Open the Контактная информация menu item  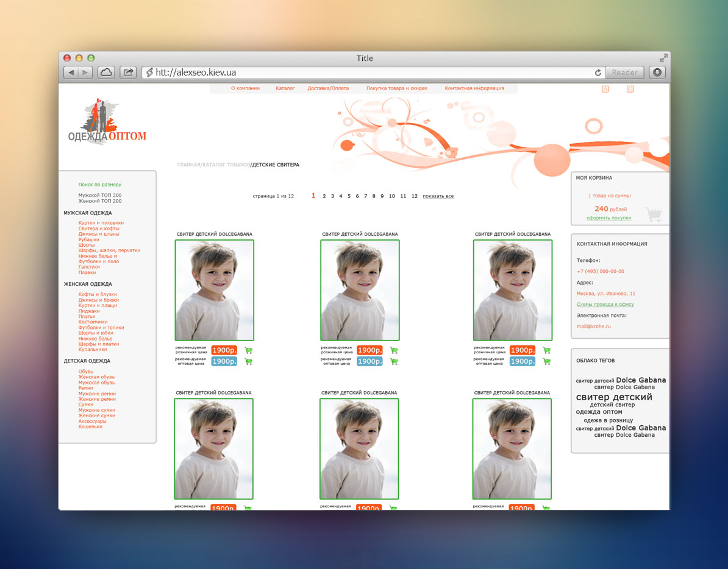(x=474, y=88)
